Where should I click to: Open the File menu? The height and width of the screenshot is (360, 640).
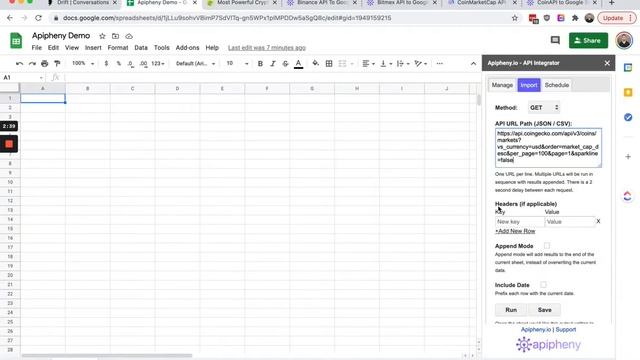click(x=37, y=48)
